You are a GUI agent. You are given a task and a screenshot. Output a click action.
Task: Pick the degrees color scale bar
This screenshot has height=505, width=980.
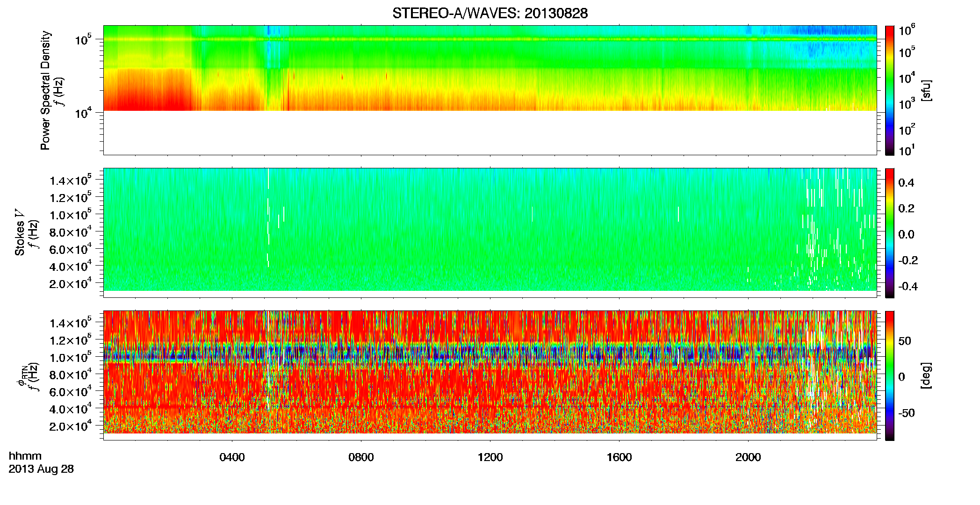890,375
